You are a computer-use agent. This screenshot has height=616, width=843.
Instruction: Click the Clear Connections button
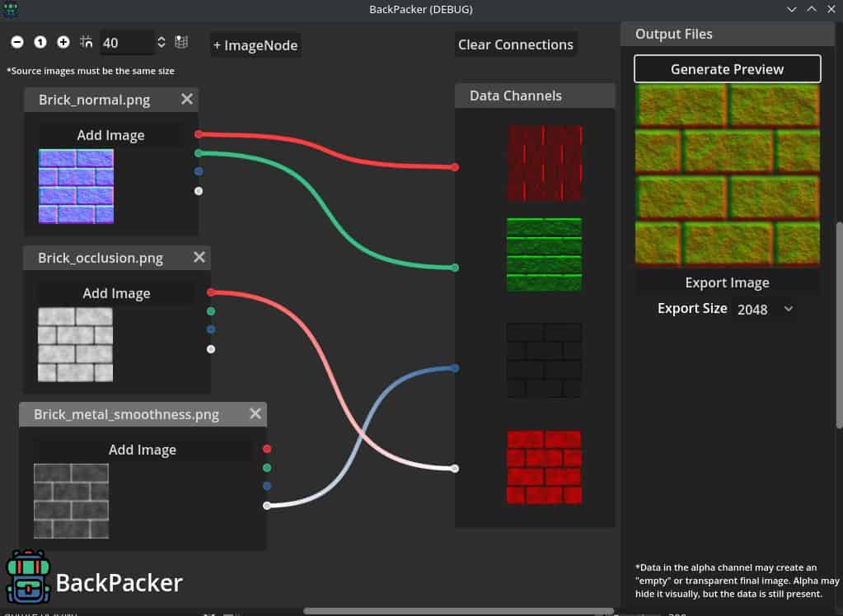tap(516, 44)
